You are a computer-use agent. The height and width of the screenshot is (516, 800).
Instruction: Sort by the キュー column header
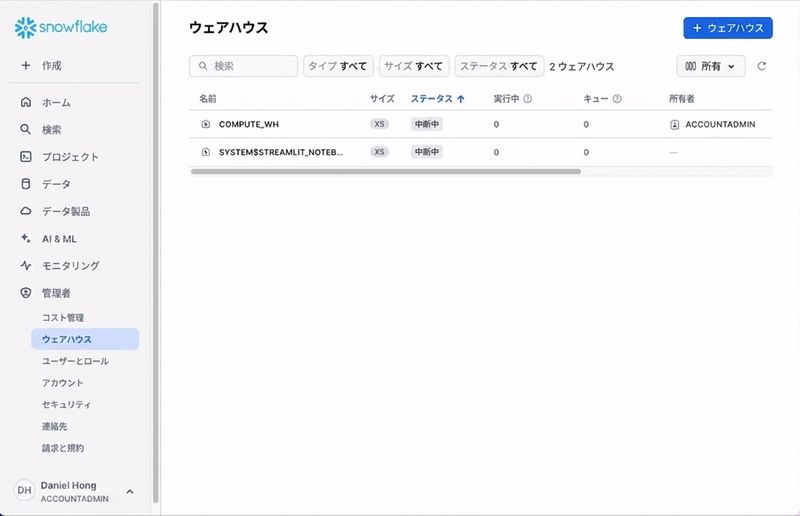[595, 99]
